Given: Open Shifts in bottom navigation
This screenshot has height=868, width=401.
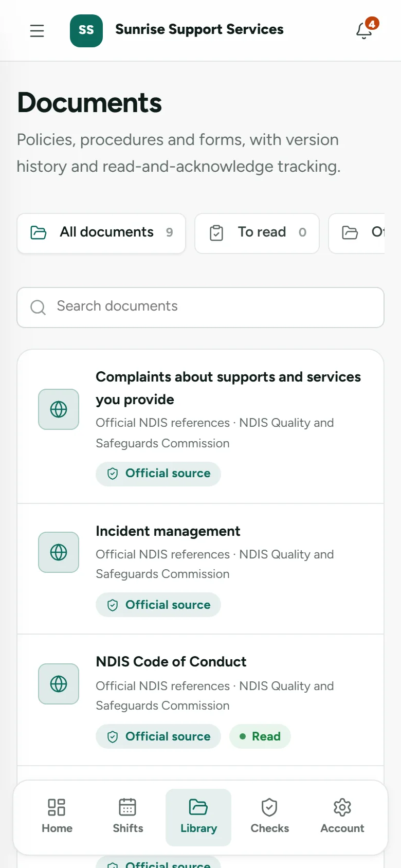Looking at the screenshot, I should click(x=128, y=817).
